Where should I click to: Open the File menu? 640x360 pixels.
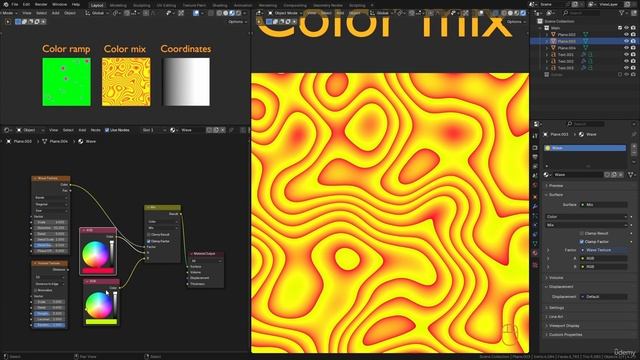[15, 4]
